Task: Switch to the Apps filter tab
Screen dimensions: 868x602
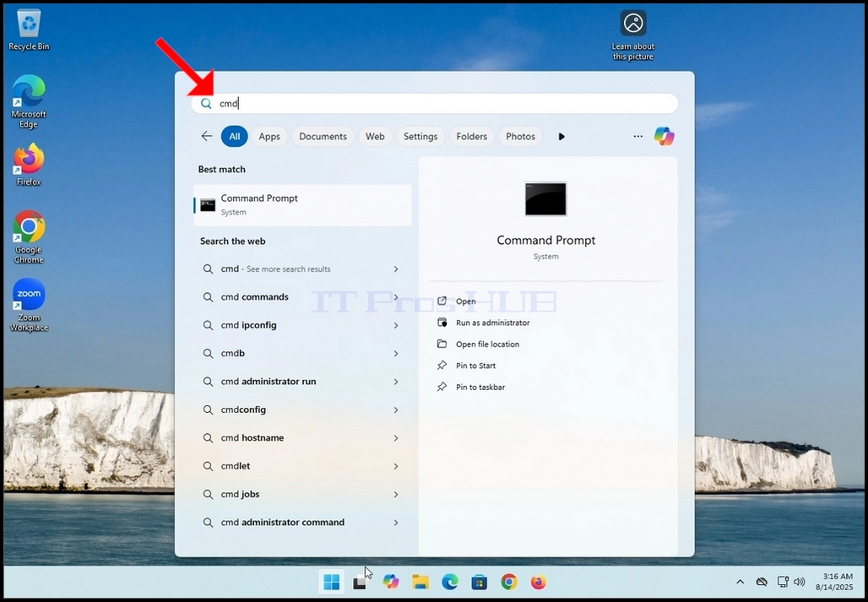Action: coord(269,136)
